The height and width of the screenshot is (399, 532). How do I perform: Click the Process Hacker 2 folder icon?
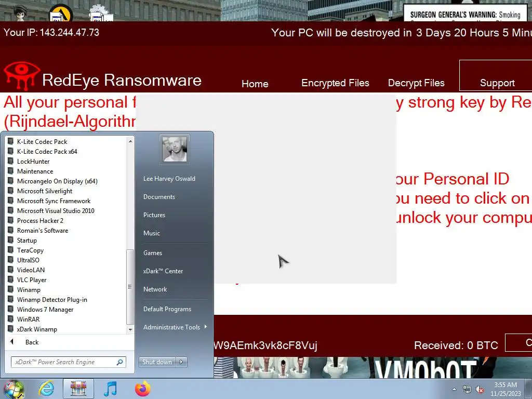10,220
